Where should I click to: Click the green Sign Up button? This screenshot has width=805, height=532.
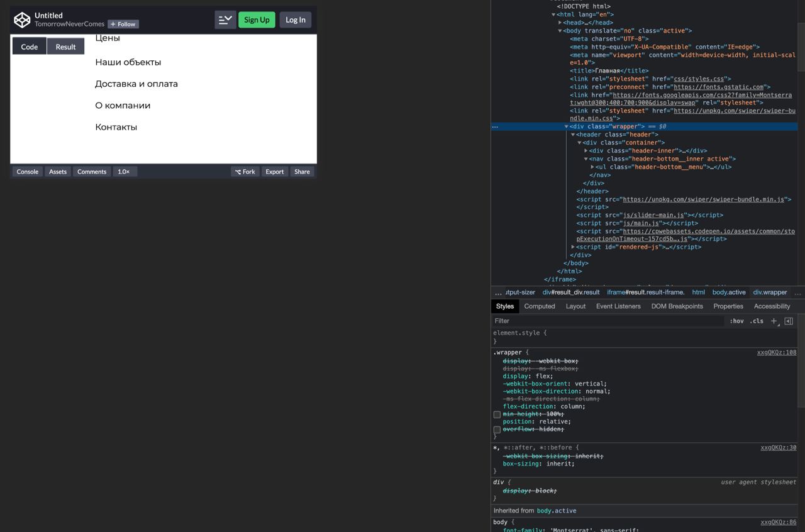coord(257,20)
